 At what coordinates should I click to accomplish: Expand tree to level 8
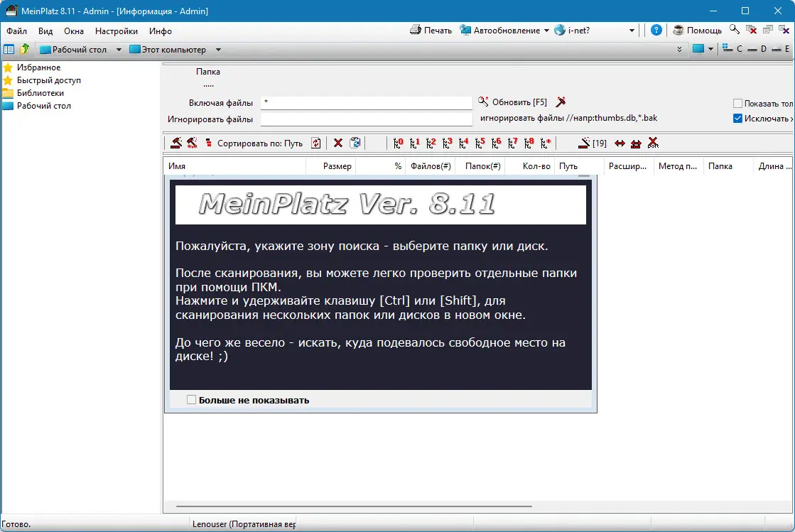point(529,143)
